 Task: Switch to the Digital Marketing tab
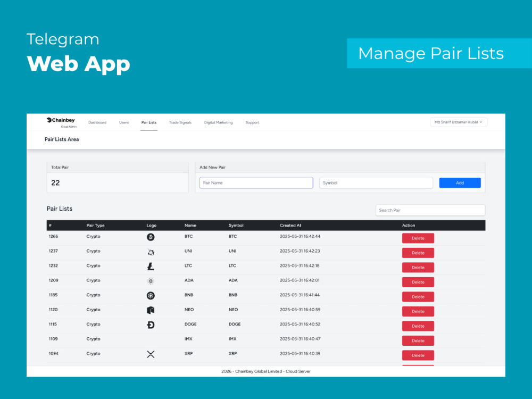pos(219,122)
